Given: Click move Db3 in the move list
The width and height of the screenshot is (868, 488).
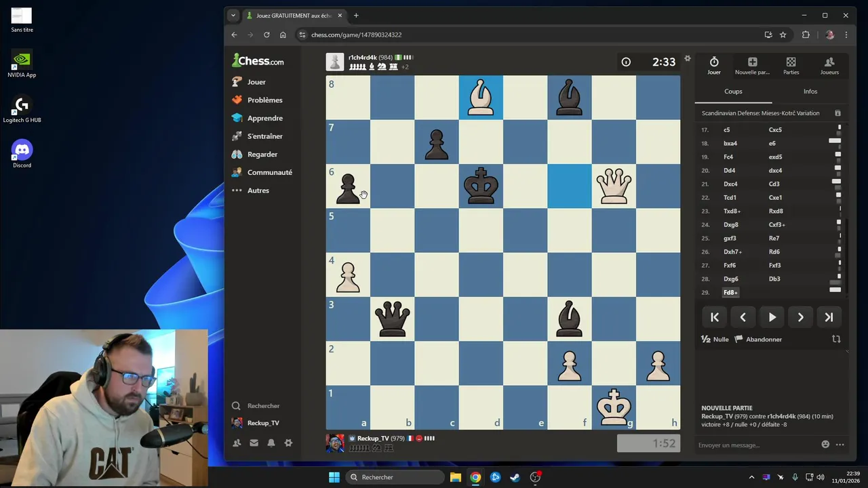Looking at the screenshot, I should pos(774,279).
